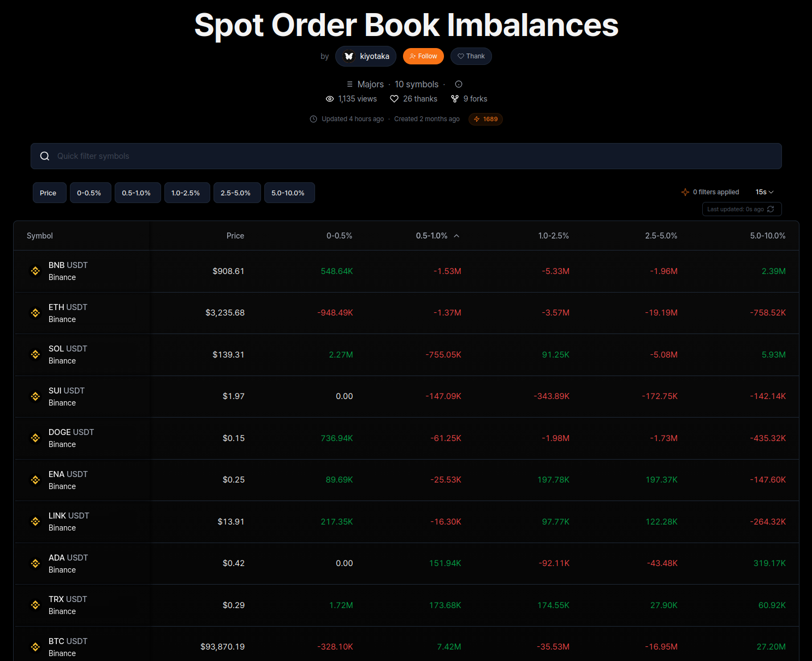Click the Binance icon in the DOGE USDT row
812x661 pixels.
click(35, 438)
